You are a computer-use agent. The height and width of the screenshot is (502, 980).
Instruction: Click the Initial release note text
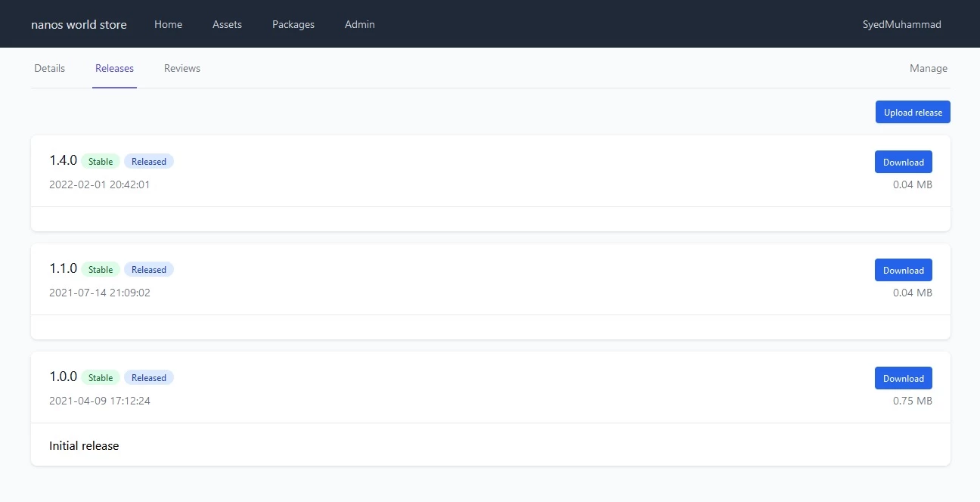pos(84,445)
